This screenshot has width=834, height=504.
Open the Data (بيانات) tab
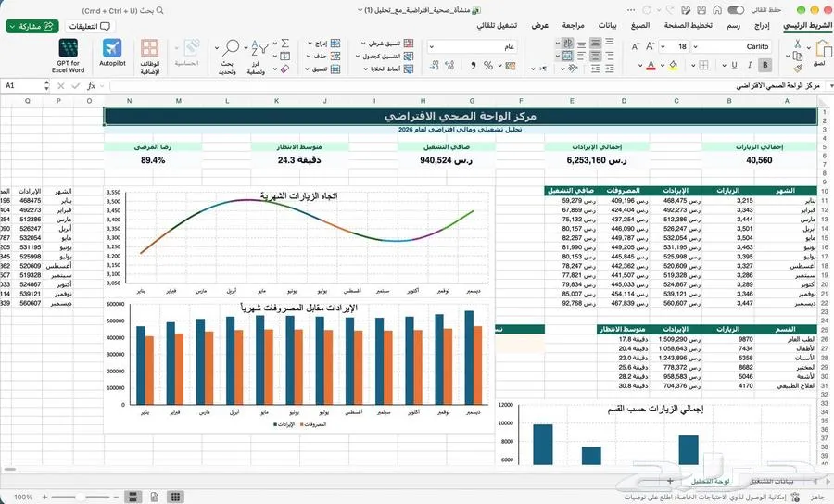(607, 26)
